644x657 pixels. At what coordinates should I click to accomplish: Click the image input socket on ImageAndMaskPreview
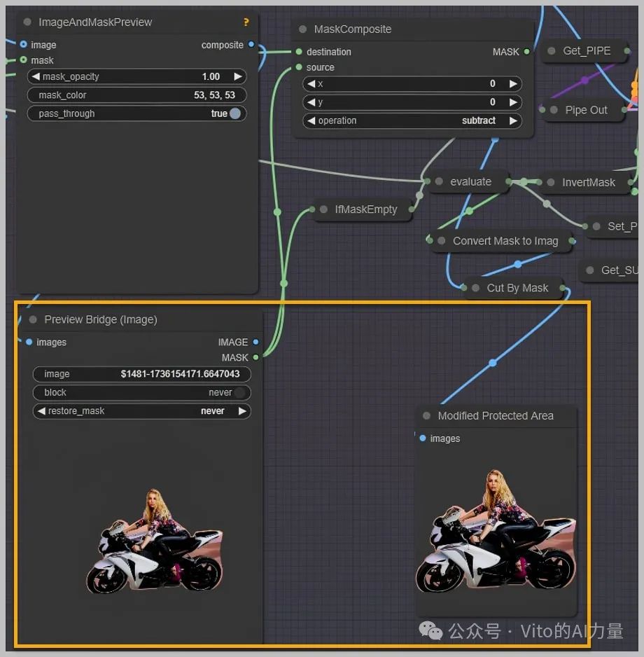click(23, 44)
